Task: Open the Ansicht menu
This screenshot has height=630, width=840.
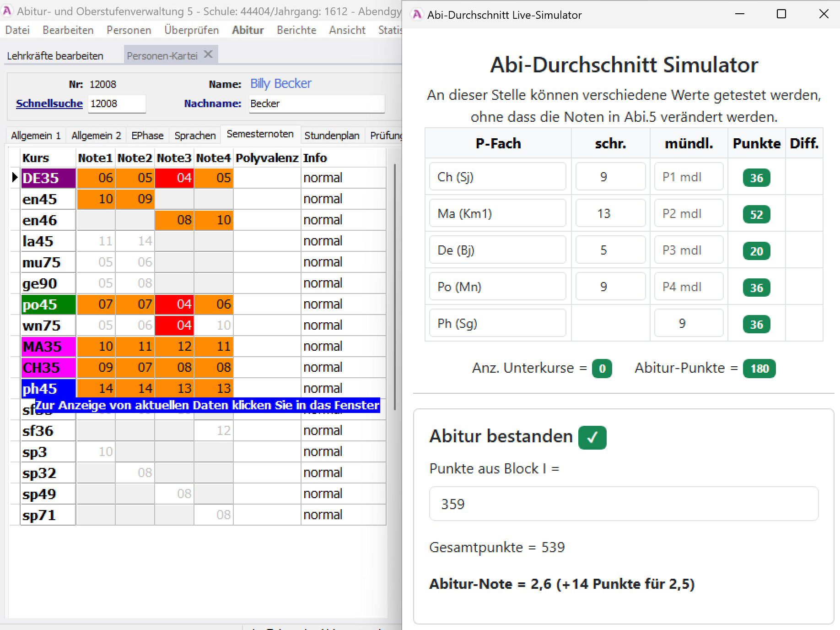Action: pyautogui.click(x=347, y=30)
